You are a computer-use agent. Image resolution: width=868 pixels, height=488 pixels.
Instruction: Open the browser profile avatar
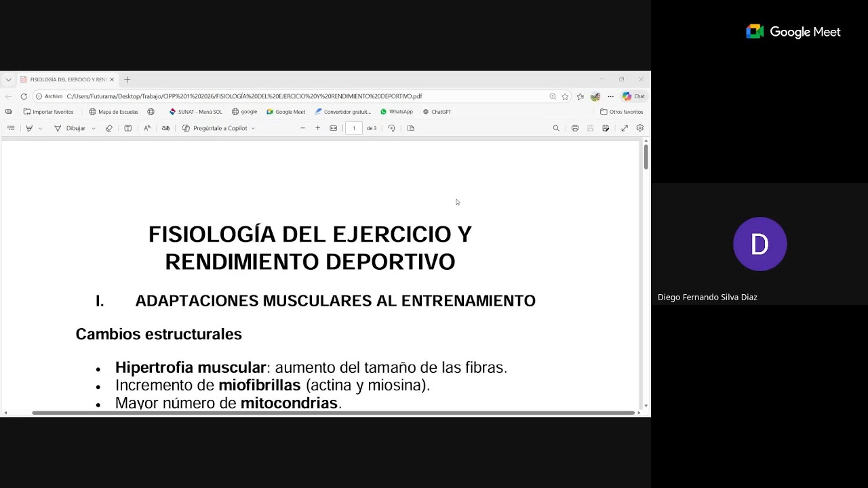(595, 96)
